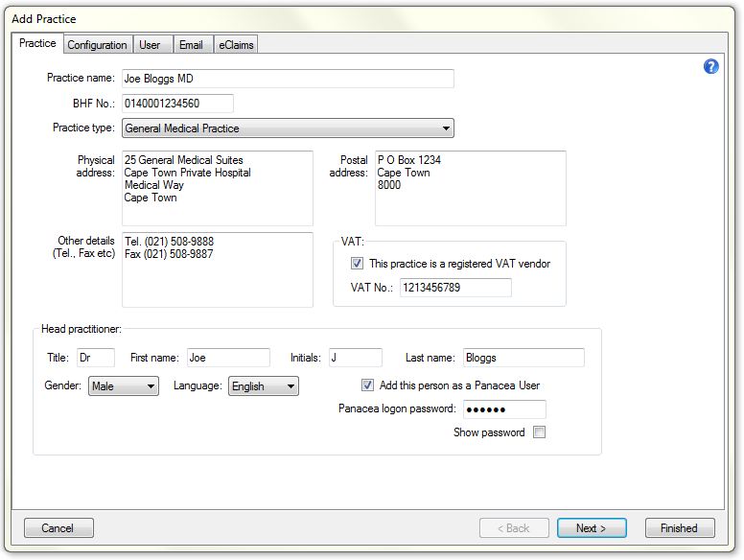
Task: Open the Language dropdown list
Action: [x=264, y=386]
